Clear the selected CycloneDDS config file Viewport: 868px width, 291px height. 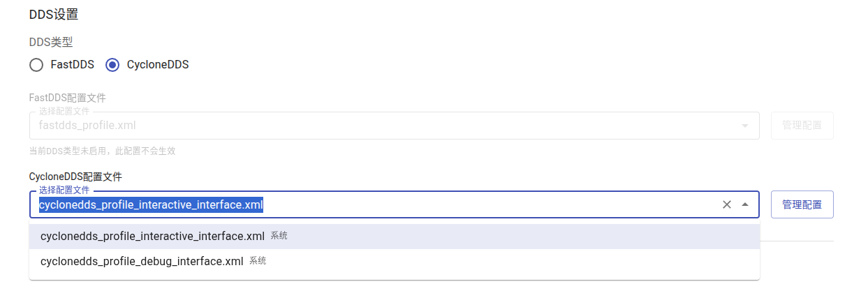coord(726,204)
